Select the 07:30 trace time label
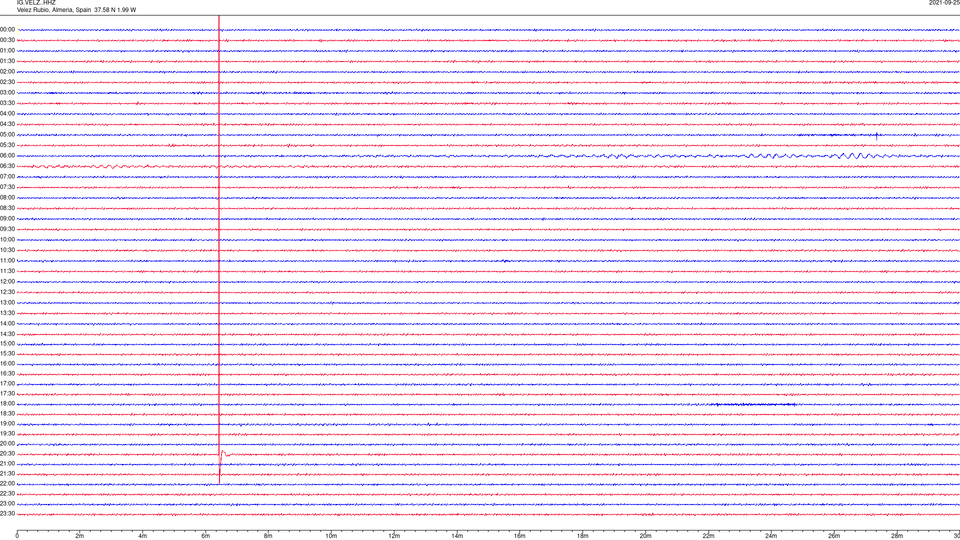Image resolution: width=960 pixels, height=540 pixels. click(7, 187)
